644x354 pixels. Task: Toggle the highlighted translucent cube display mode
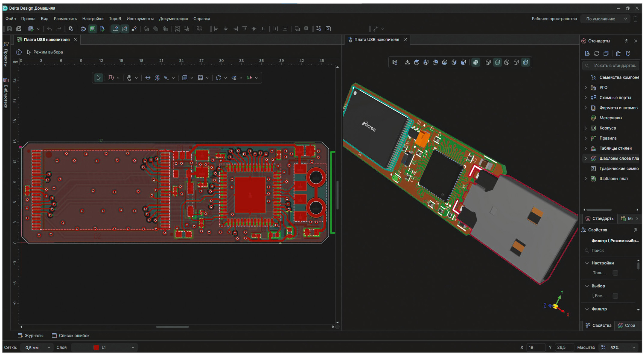497,62
